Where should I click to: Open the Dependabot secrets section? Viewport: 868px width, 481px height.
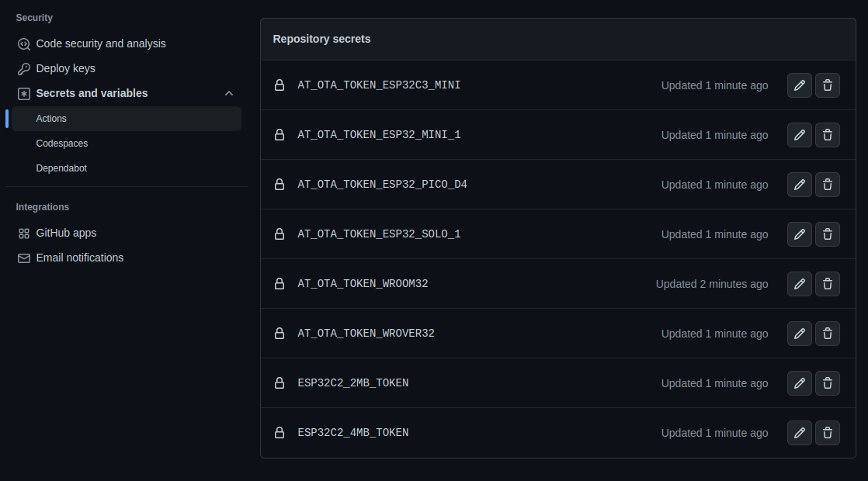pyautogui.click(x=62, y=168)
